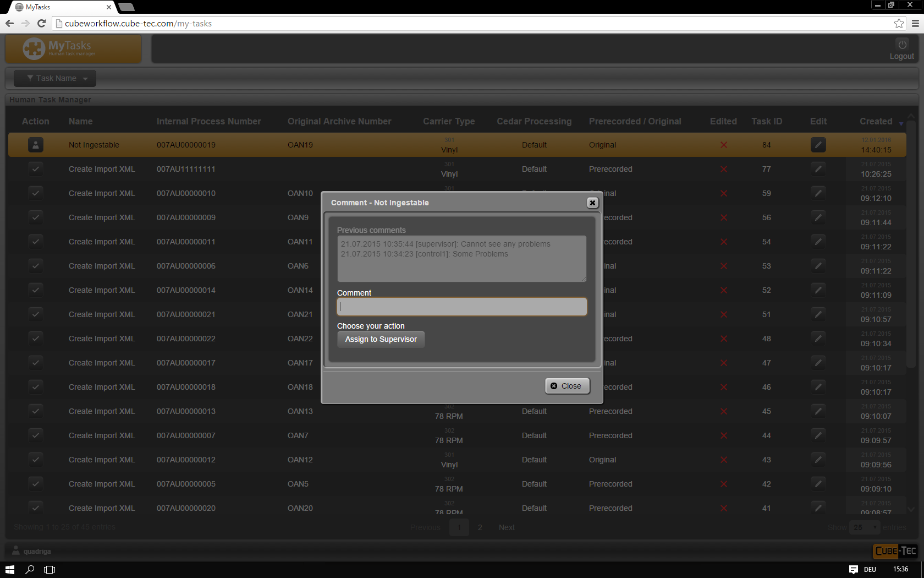Close the comment dialog with X icon
Viewport: 924px width, 578px height.
592,203
